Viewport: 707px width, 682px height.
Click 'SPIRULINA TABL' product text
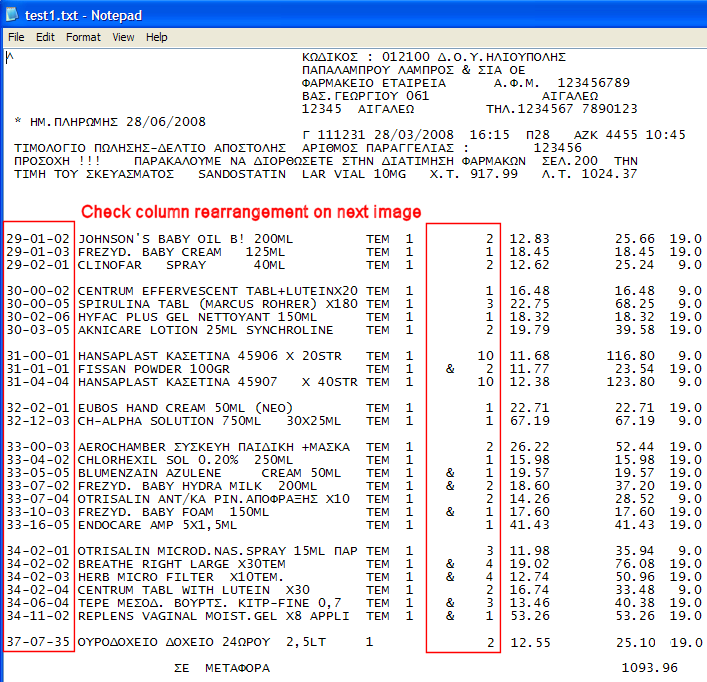click(133, 304)
